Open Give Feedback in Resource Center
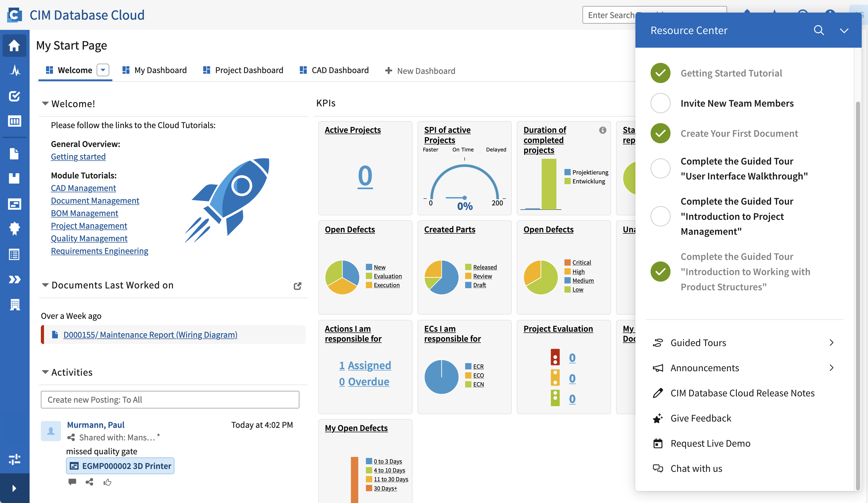Screen dimensions: 868x503 701,418
